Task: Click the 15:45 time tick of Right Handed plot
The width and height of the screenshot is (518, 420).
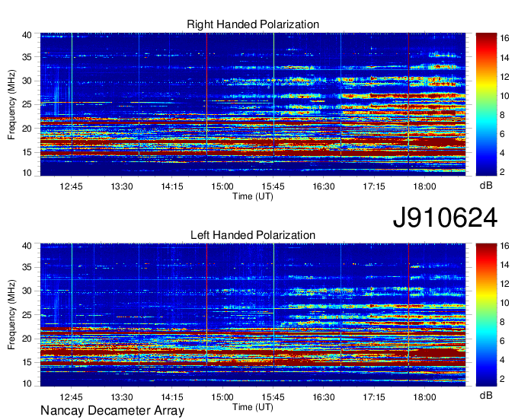Action: coord(273,186)
